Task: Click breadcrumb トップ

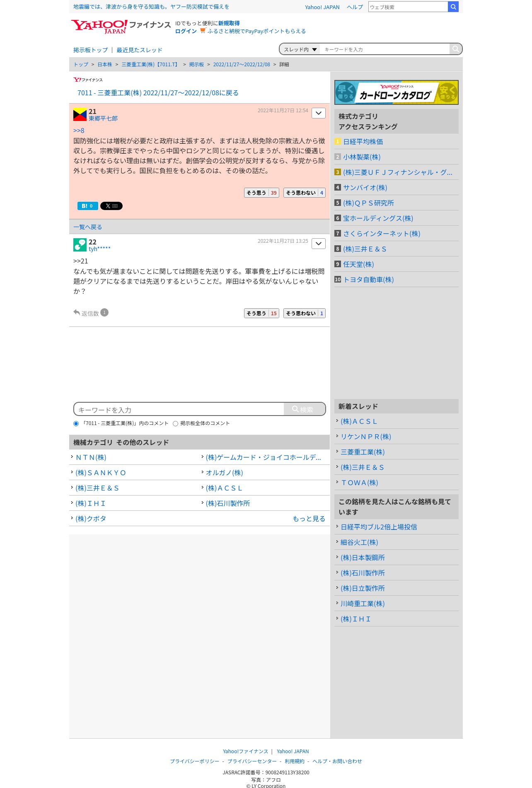Action: 81,65
